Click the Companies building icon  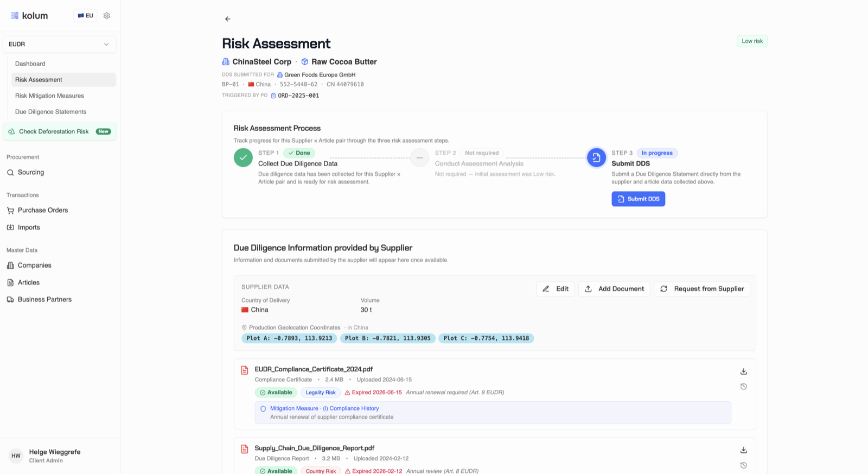point(10,266)
